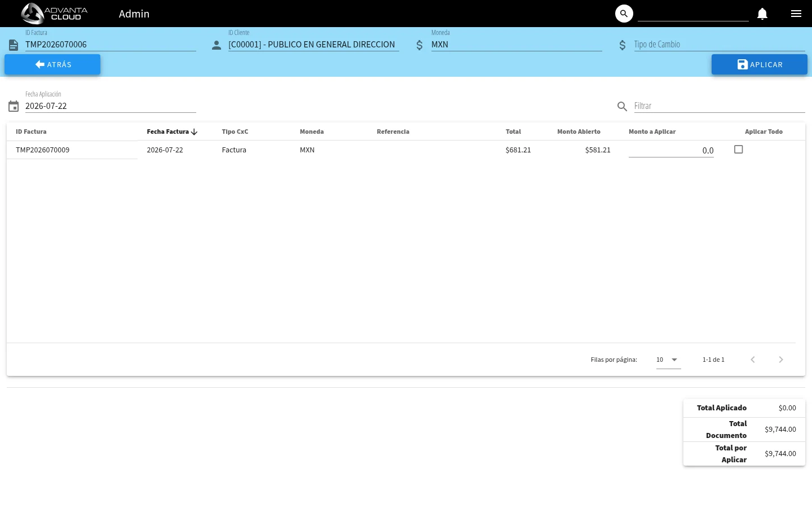Click the Total Documento label

tap(726, 430)
